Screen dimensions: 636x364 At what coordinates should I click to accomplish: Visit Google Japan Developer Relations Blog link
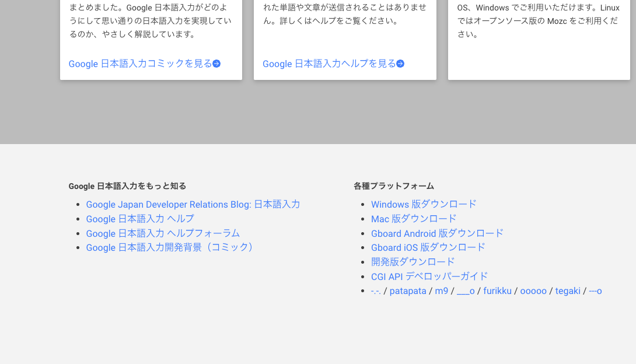[x=193, y=204]
